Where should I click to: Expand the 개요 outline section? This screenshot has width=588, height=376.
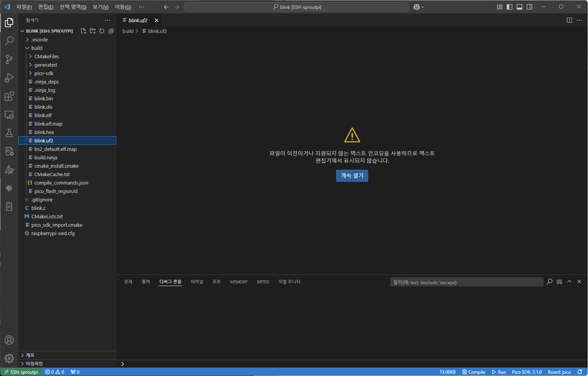67,355
